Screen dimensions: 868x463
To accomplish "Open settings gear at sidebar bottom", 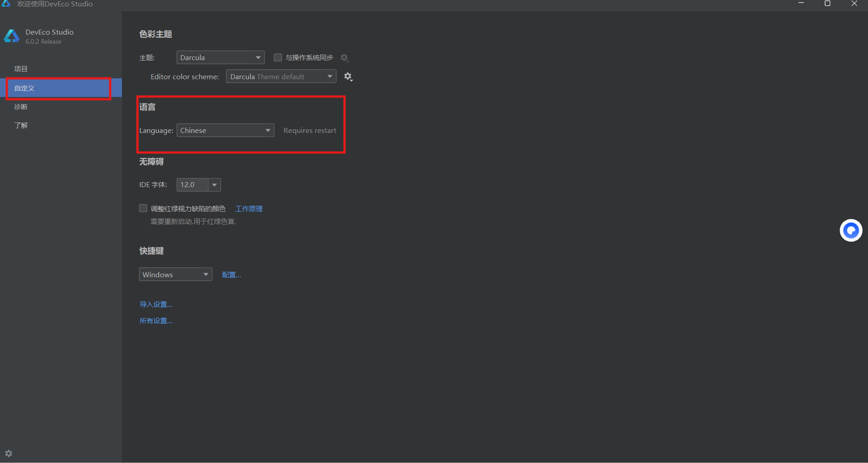I will point(9,453).
